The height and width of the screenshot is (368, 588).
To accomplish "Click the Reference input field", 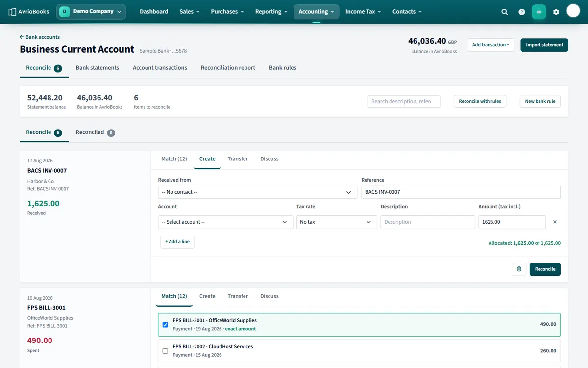I will [x=461, y=192].
